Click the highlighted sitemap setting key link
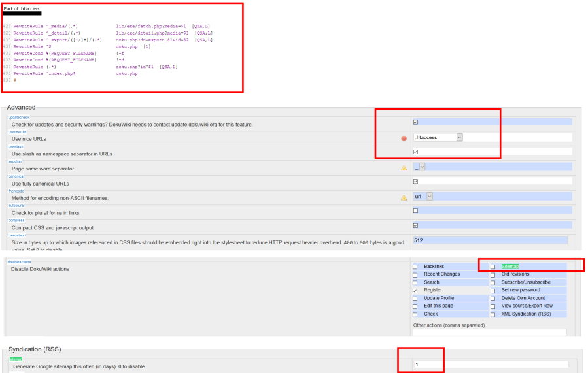The width and height of the screenshot is (588, 373). 16,359
